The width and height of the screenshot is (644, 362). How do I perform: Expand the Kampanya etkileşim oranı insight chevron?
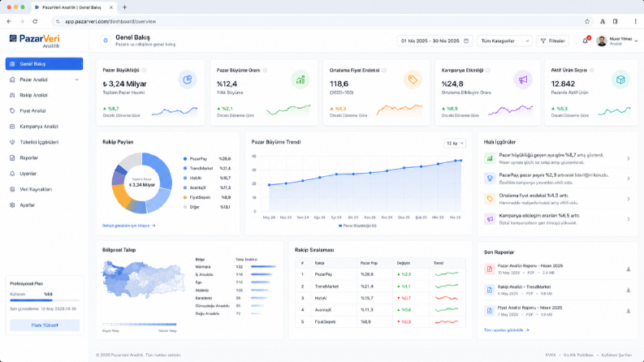[x=629, y=219]
